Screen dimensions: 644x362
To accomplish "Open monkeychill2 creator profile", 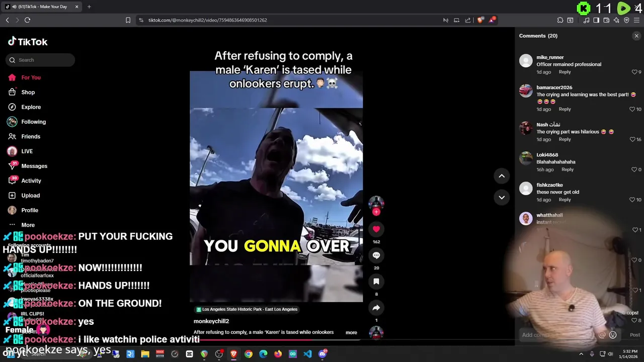I will [x=211, y=321].
